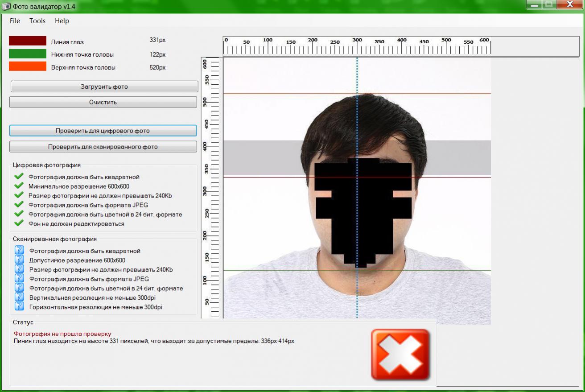Click the big red X failure icon
Viewport: 585px width, 392px height.
[400, 355]
